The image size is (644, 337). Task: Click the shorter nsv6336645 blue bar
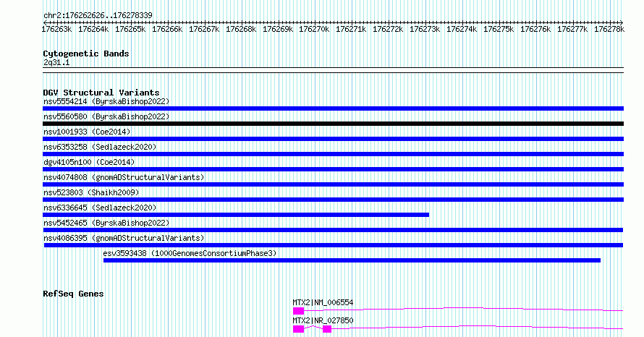(236, 215)
